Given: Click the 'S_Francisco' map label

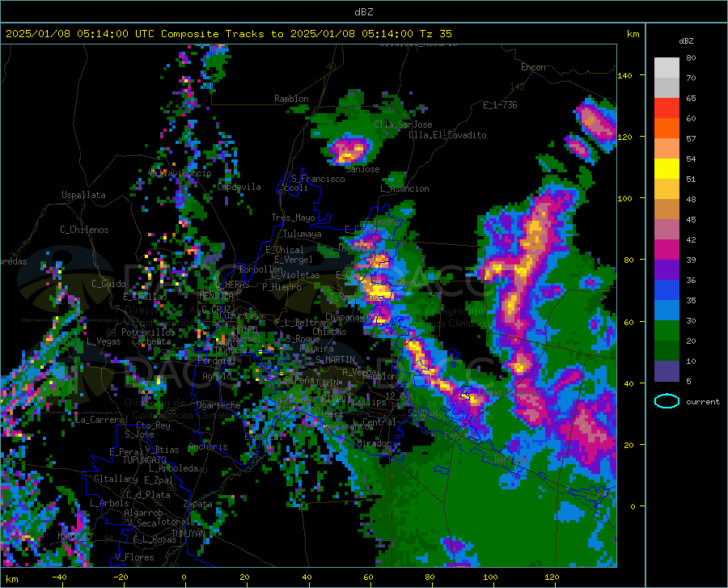Looking at the screenshot, I should pos(318,179).
